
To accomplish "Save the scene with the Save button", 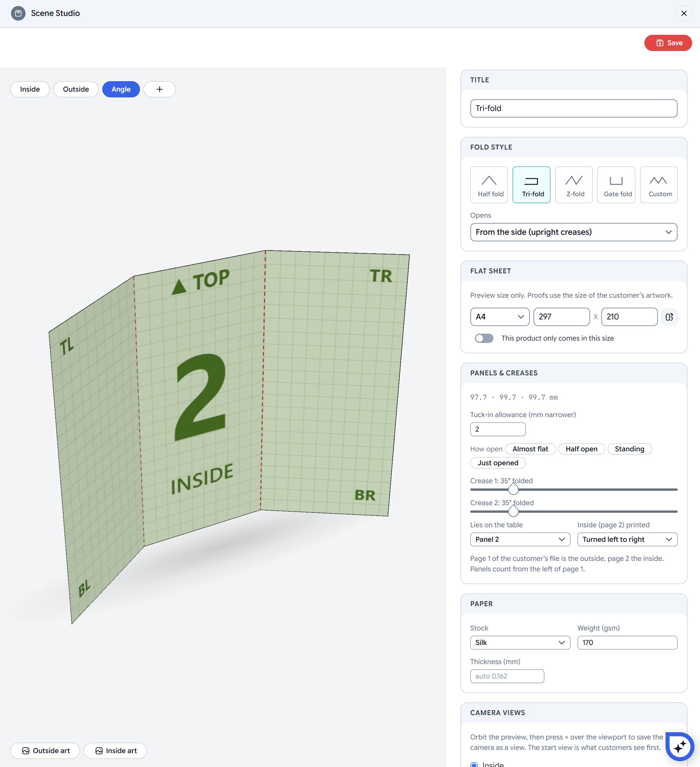I will [x=668, y=43].
